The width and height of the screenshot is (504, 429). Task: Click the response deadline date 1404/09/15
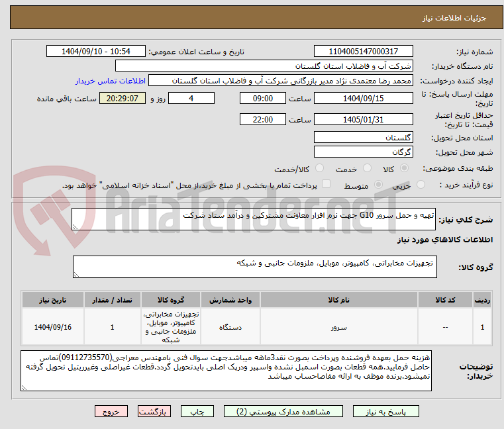point(363,99)
